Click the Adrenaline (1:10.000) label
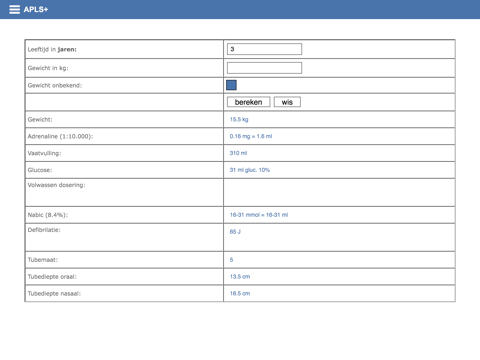 (x=60, y=136)
